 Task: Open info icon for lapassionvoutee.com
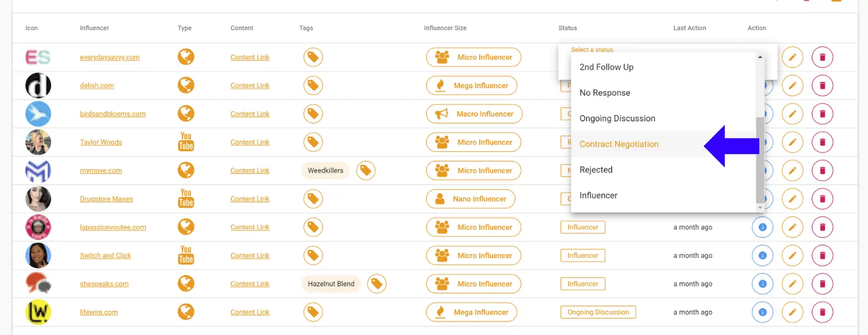(763, 227)
